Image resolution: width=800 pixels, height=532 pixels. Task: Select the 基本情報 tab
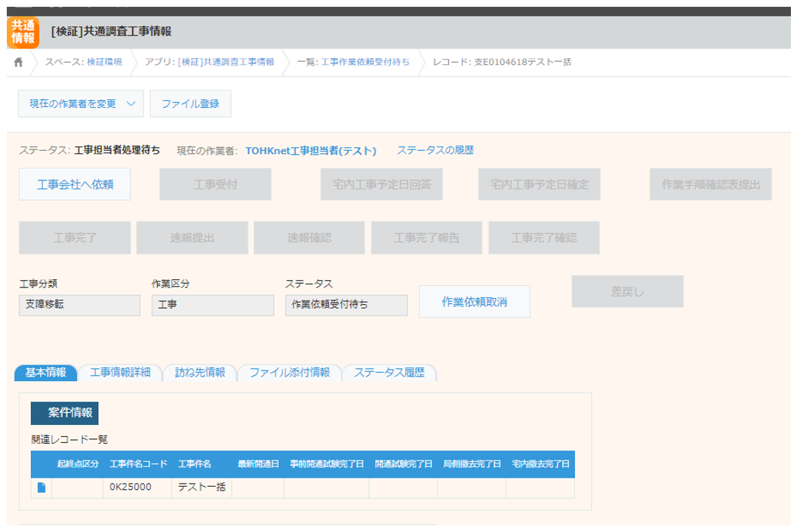45,373
